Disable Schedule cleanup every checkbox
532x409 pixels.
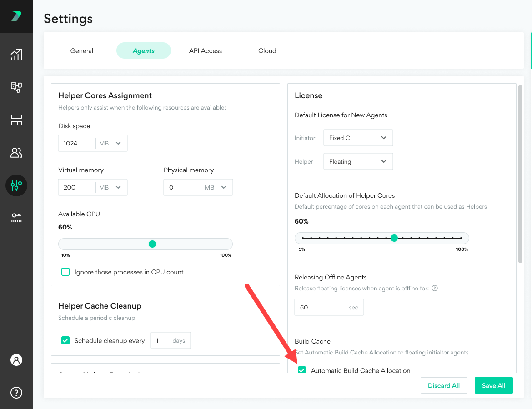pos(65,340)
